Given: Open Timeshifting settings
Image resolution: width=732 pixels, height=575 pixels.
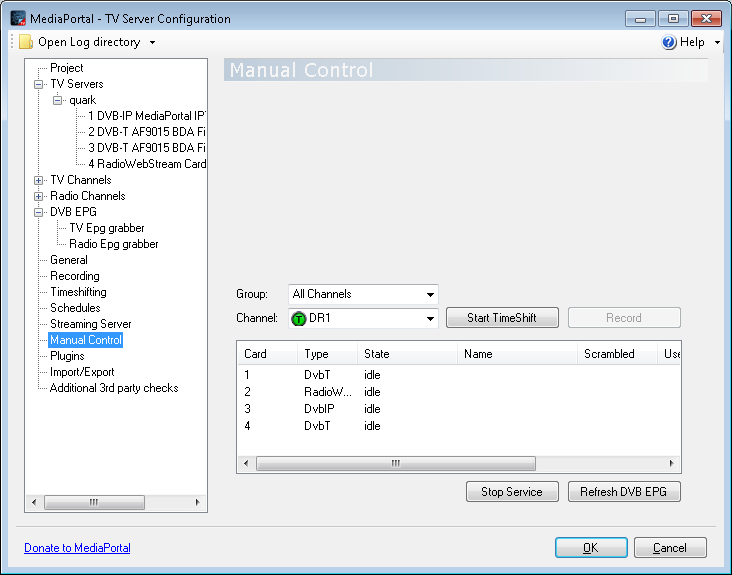Looking at the screenshot, I should (78, 292).
